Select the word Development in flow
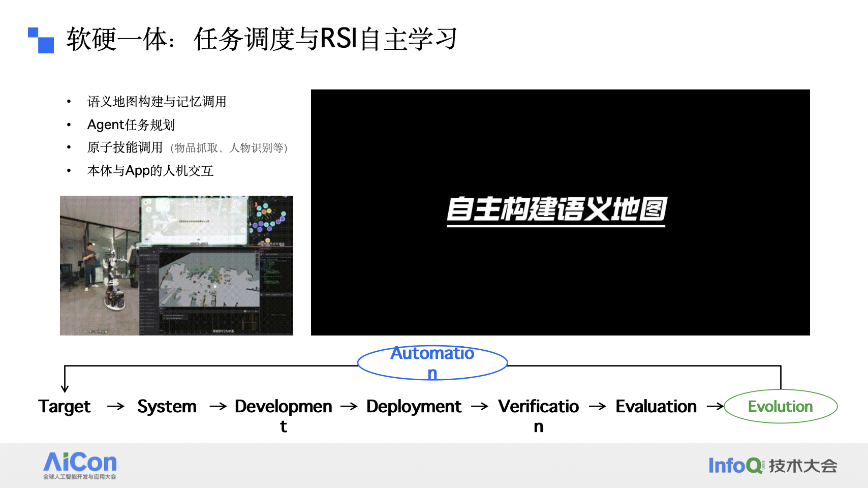The image size is (868, 488). click(x=284, y=416)
